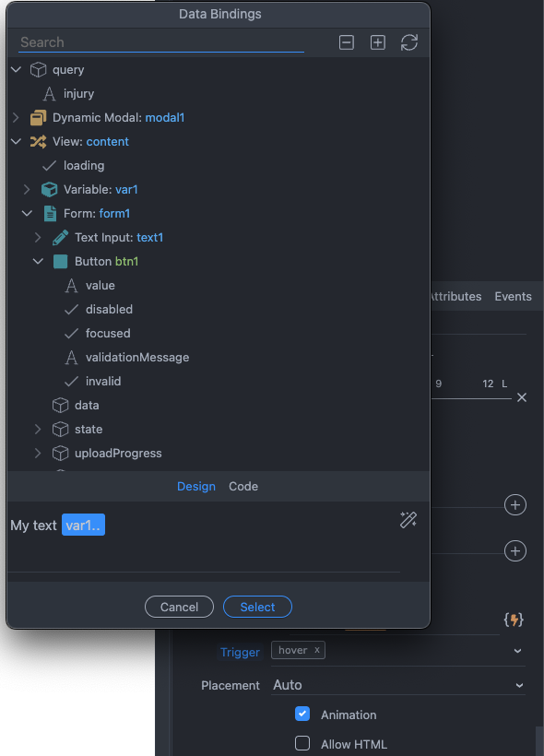This screenshot has height=756, width=544.
Task: Click the lightning bolt binding icon
Action: click(513, 620)
